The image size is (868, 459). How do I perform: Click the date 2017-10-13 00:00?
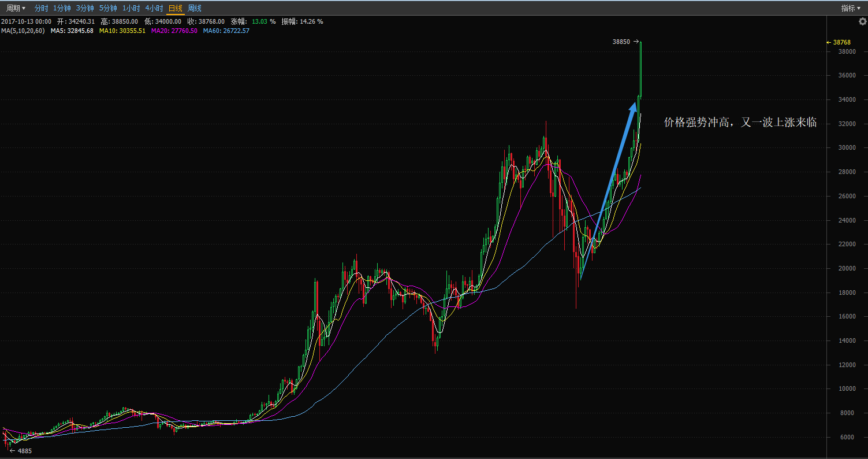26,21
